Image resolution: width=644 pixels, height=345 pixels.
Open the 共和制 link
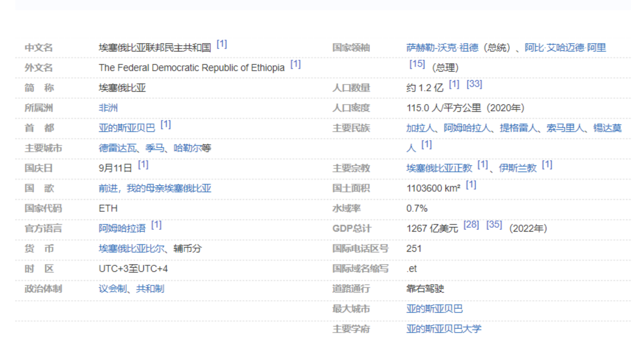150,289
